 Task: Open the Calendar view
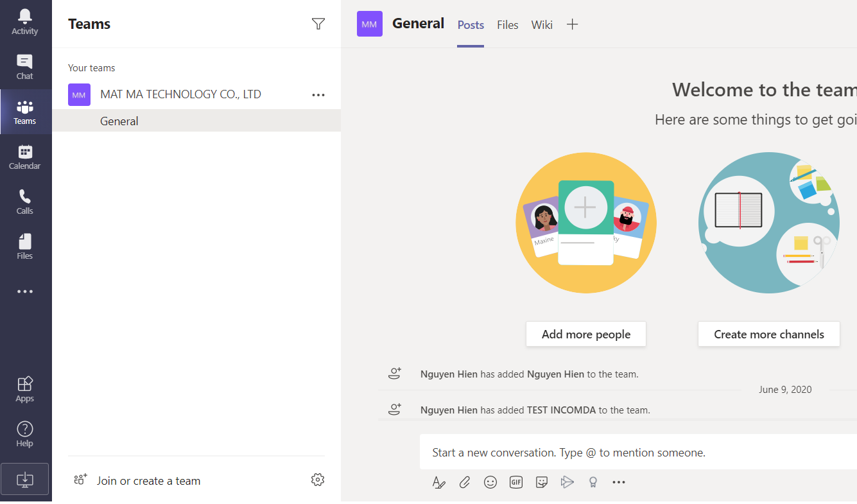coord(25,157)
